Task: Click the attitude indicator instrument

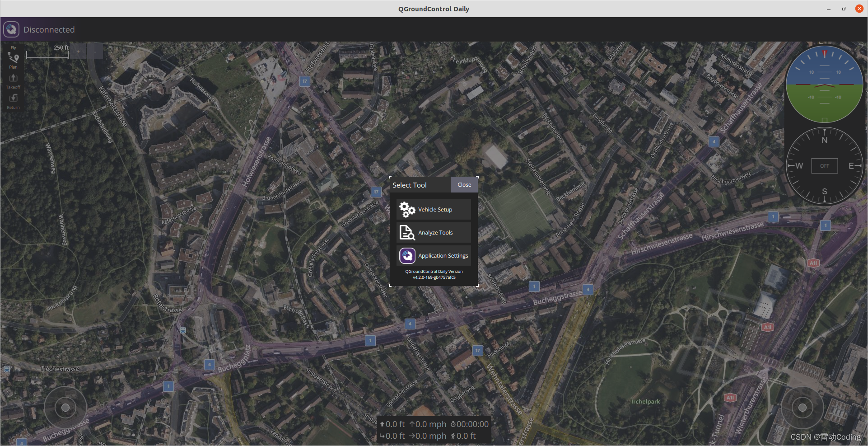Action: pyautogui.click(x=825, y=84)
